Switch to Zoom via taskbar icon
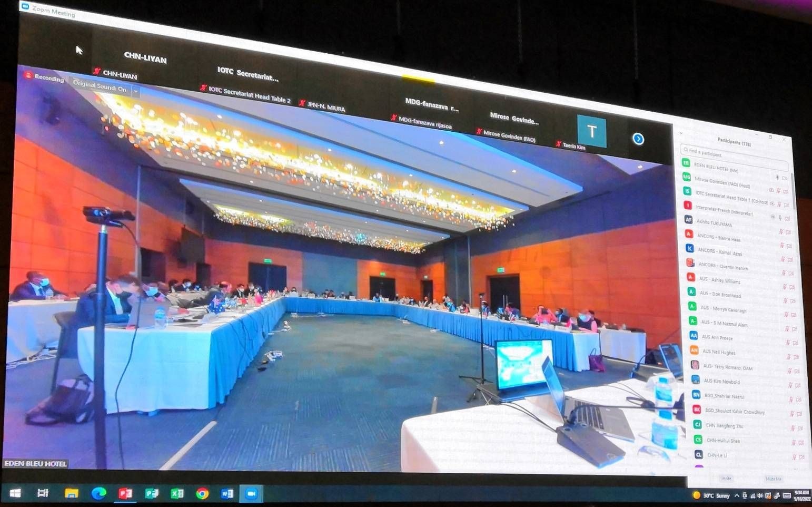This screenshot has height=507, width=812. 251,493
